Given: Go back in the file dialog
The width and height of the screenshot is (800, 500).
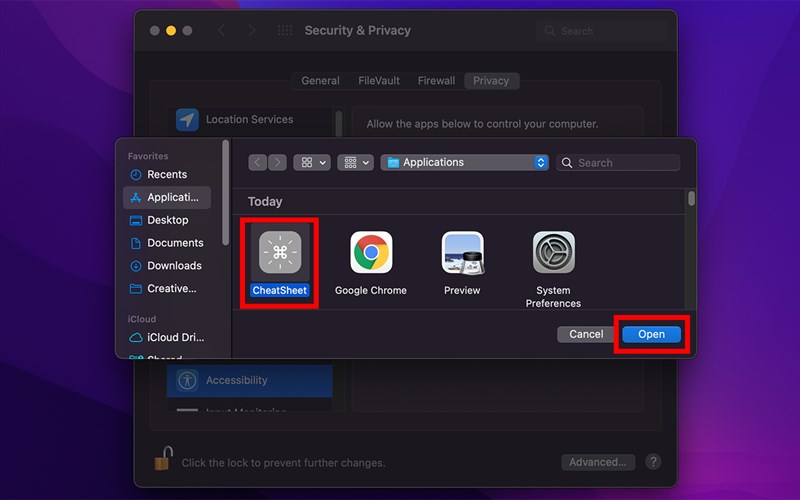Looking at the screenshot, I should click(258, 163).
